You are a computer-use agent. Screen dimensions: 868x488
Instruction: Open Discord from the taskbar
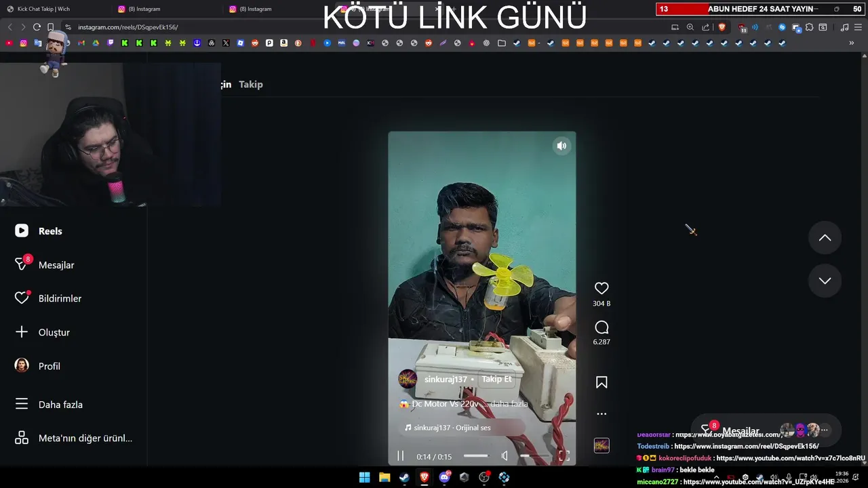[x=445, y=477]
